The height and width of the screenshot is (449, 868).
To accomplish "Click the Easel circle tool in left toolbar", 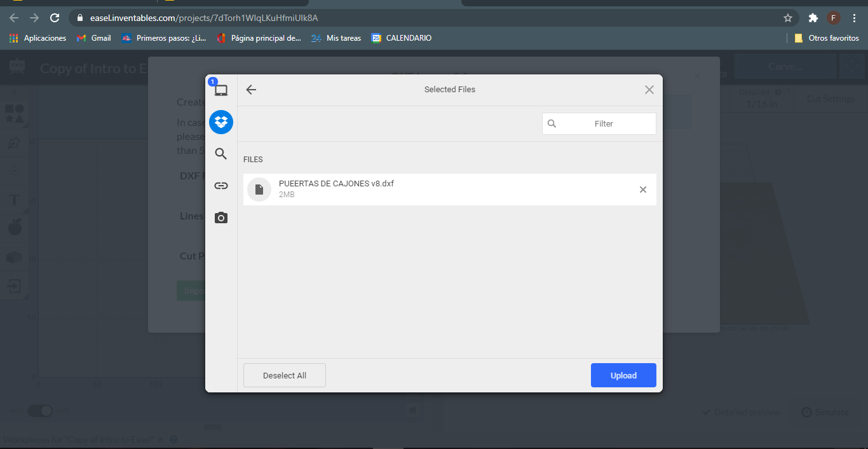I will click(x=15, y=171).
